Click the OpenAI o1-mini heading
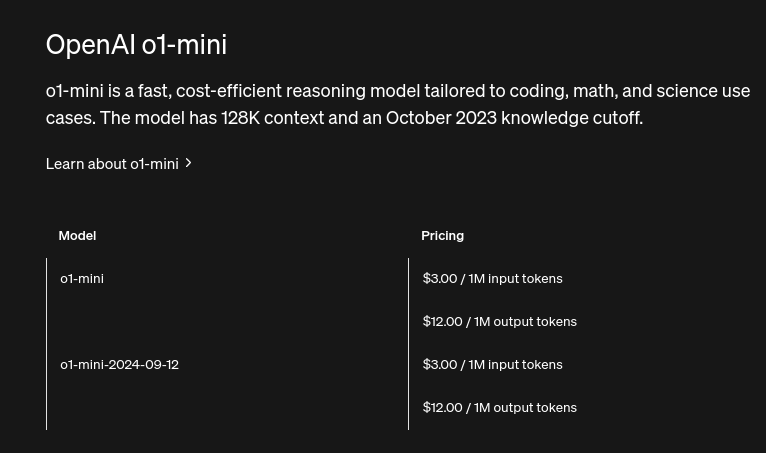This screenshot has height=453, width=766. click(x=136, y=45)
